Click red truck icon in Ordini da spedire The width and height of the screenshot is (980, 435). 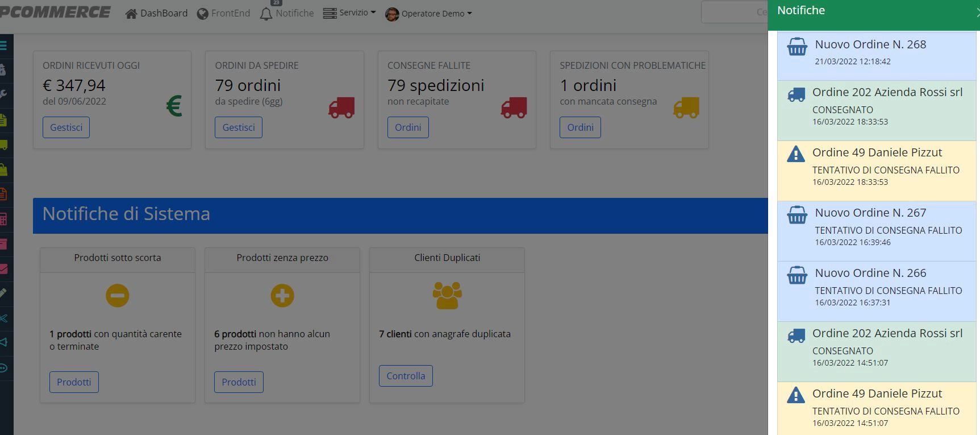pyautogui.click(x=341, y=107)
